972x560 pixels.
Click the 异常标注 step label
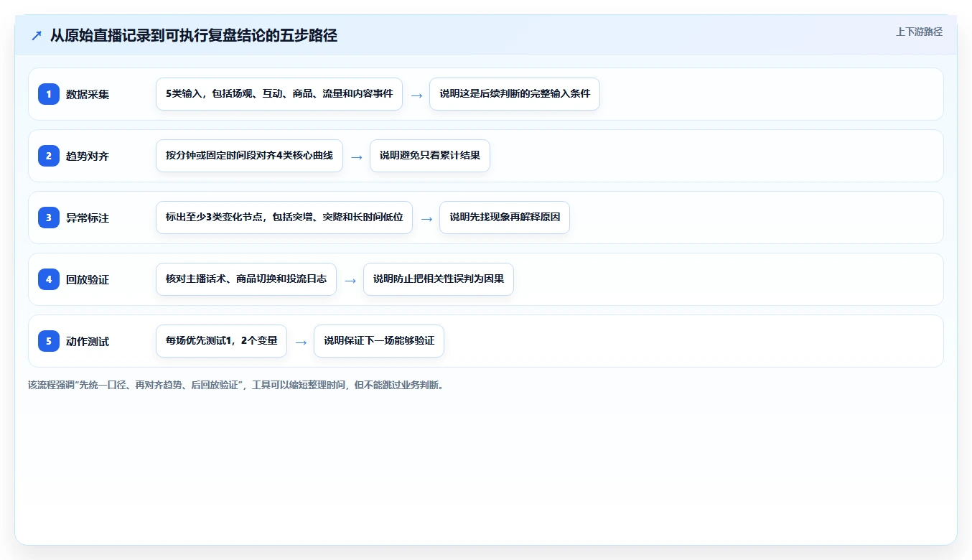(x=88, y=218)
